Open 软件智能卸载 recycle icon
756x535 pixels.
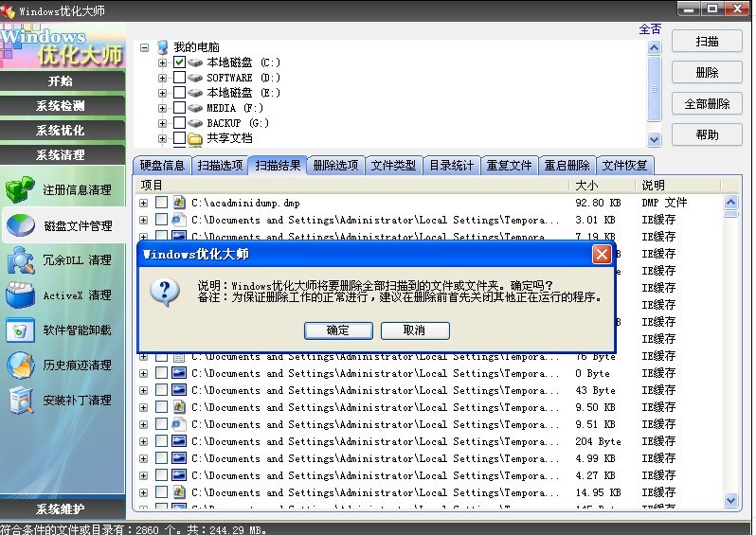tap(20, 330)
